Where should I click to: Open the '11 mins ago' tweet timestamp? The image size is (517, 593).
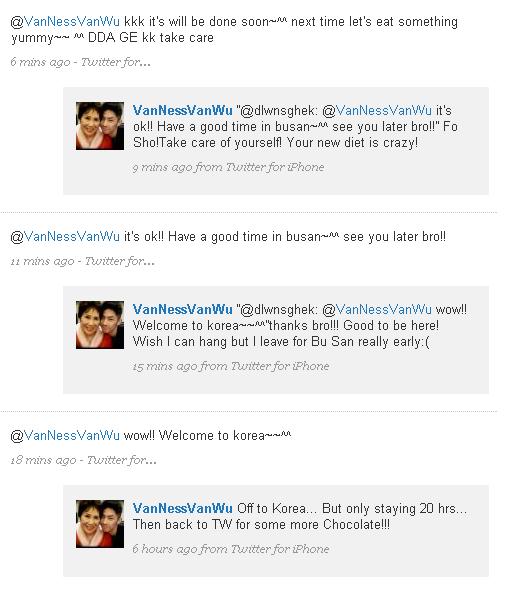(42, 261)
